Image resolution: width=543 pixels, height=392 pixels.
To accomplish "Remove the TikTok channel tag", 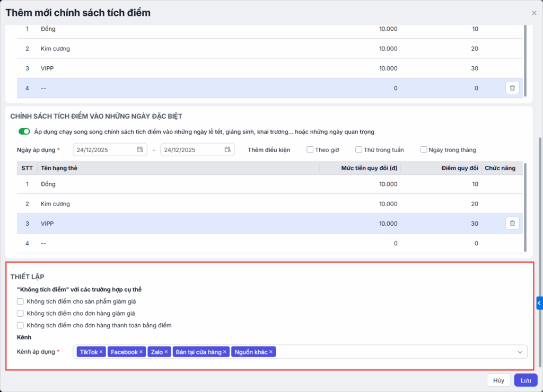I will [101, 352].
